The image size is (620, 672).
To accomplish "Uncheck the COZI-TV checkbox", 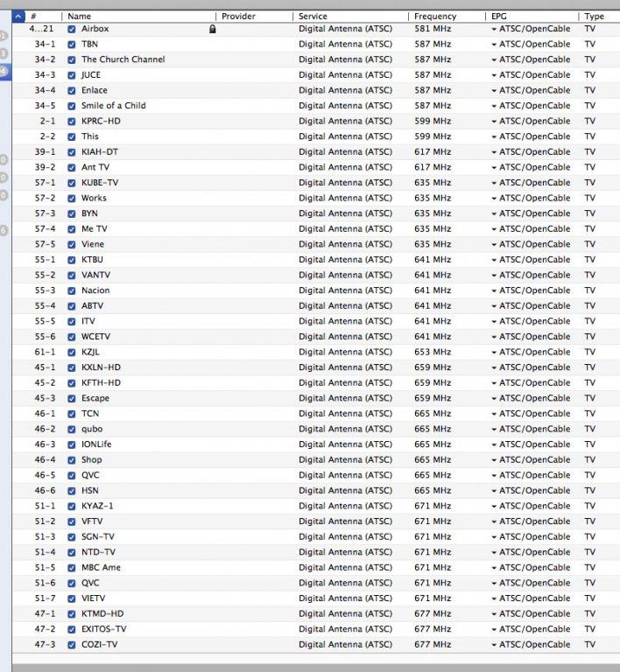I will 72,645.
